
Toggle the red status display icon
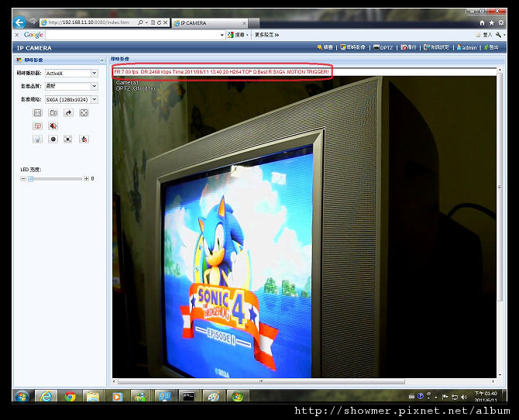click(37, 126)
